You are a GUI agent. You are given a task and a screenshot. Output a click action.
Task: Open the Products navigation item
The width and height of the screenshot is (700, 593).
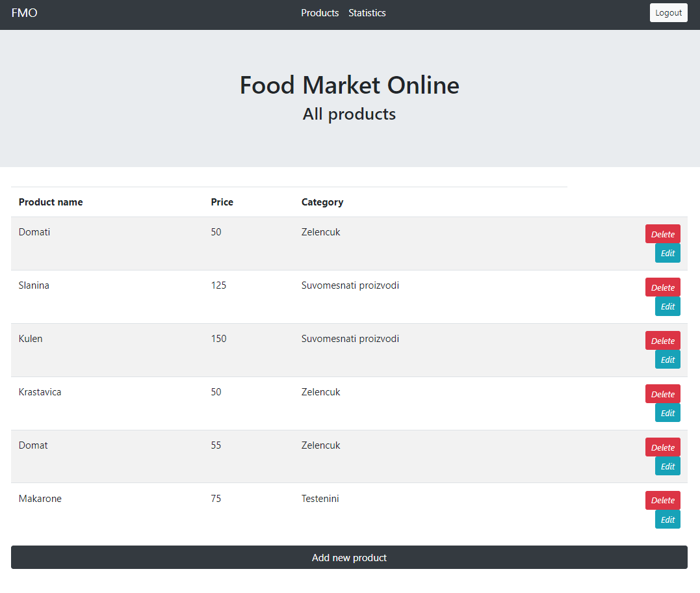[x=320, y=13]
